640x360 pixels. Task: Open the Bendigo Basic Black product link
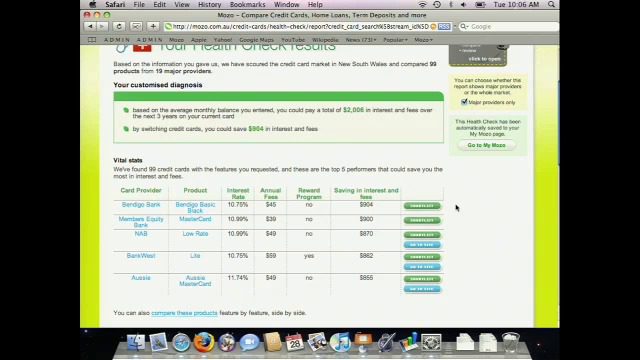(195, 207)
